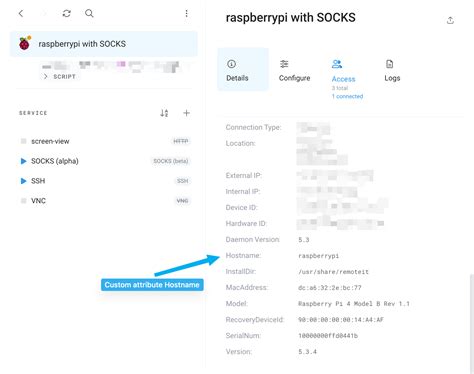Click the SERVICE section header
The width and height of the screenshot is (474, 374).
click(33, 113)
